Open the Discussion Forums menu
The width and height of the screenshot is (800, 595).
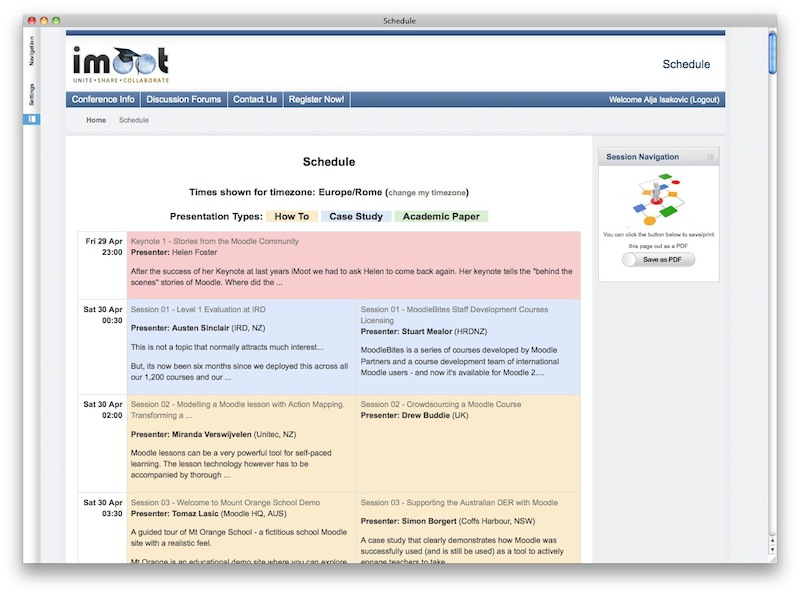(x=184, y=100)
